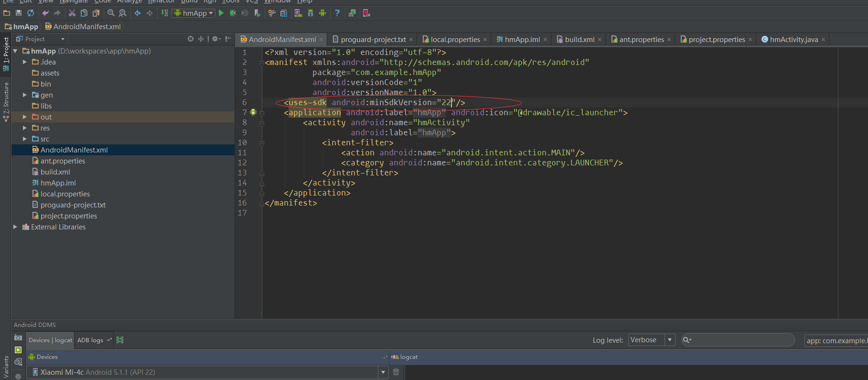Take a device screenshot with camera icon

18,337
